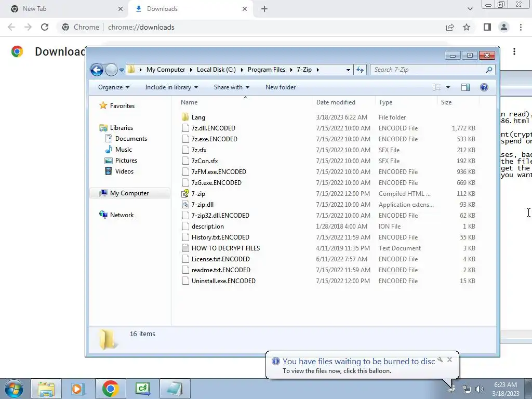The height and width of the screenshot is (399, 532).
Task: Open Videos library
Action: 119,171
